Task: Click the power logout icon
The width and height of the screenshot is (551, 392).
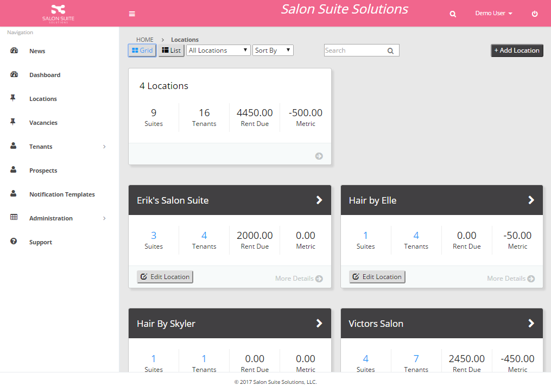Action: (x=535, y=14)
